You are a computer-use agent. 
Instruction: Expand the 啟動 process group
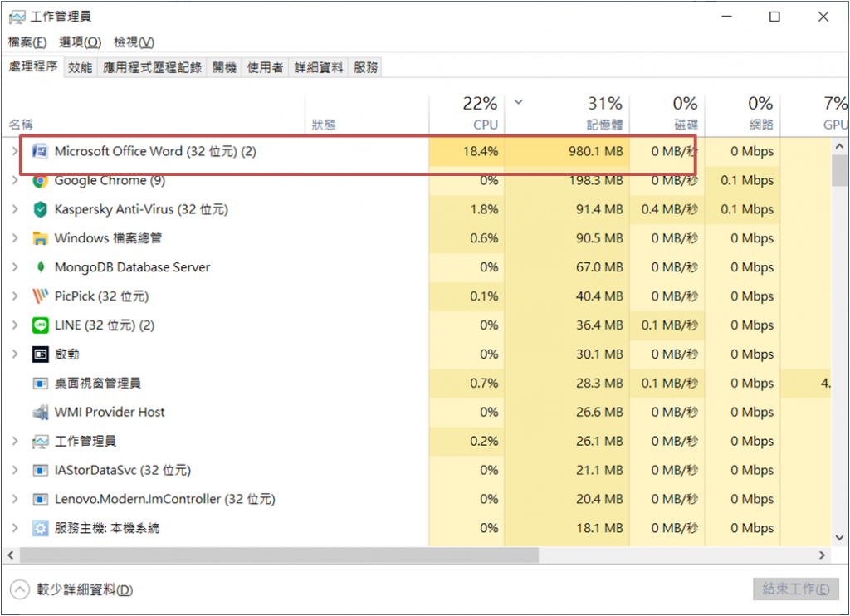click(15, 354)
